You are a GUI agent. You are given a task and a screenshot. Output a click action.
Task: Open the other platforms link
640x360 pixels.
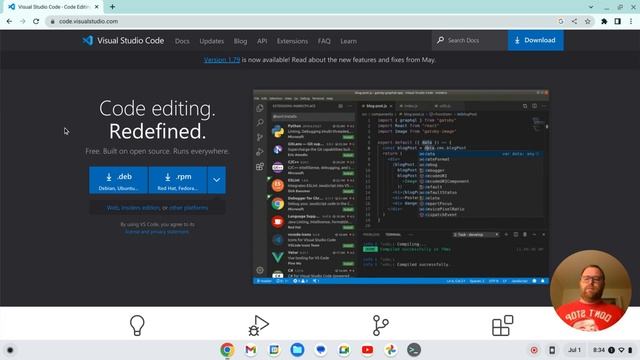click(x=189, y=208)
